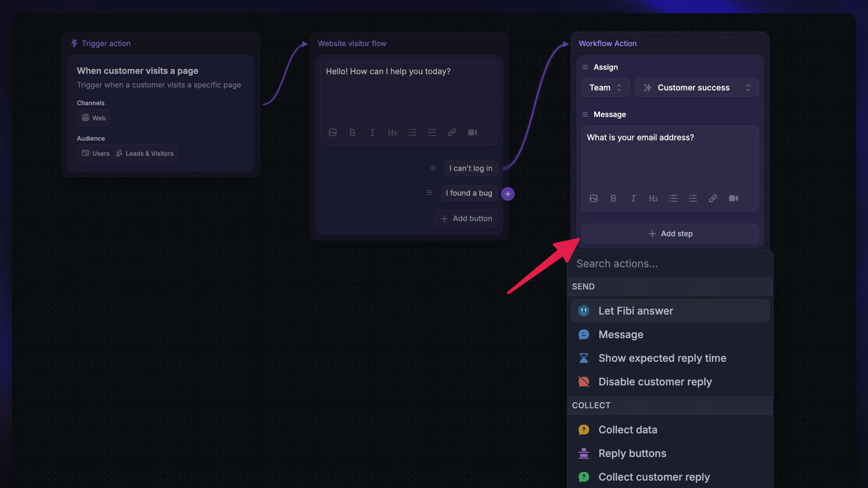Open the Customer success dropdown
868x488 pixels.
(x=696, y=88)
